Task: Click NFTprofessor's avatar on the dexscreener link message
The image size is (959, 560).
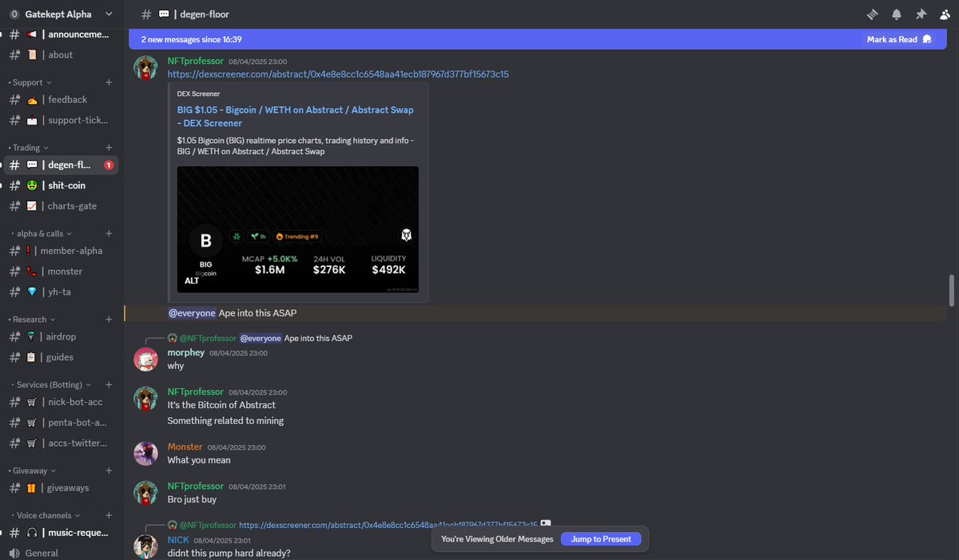Action: (x=145, y=68)
